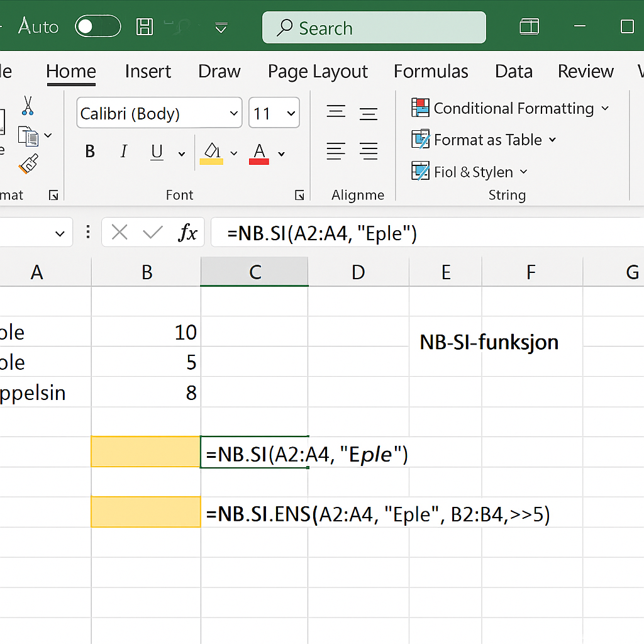Open the Home tab

click(x=71, y=72)
